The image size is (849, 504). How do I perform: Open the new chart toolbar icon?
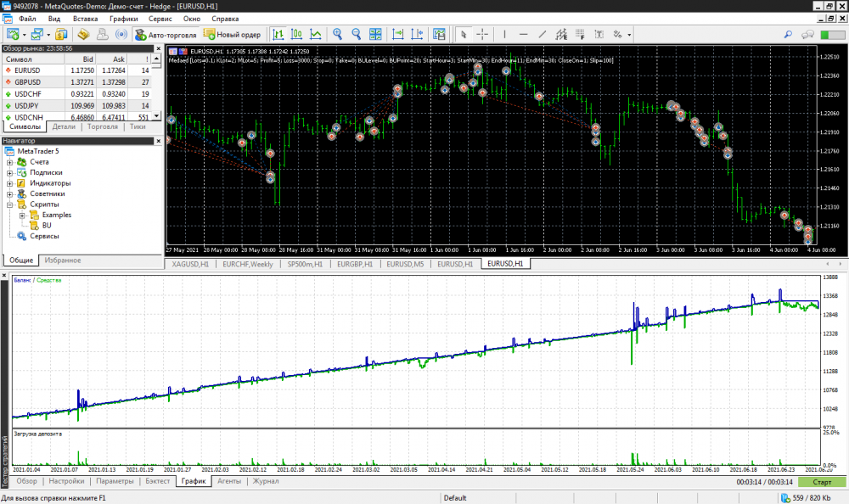[x=13, y=35]
